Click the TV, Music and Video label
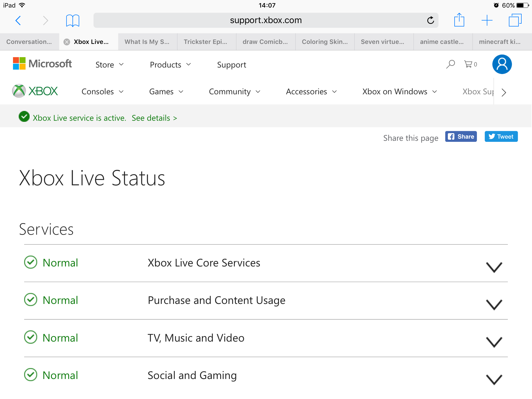Viewport: 532px width, 399px height. click(x=196, y=338)
